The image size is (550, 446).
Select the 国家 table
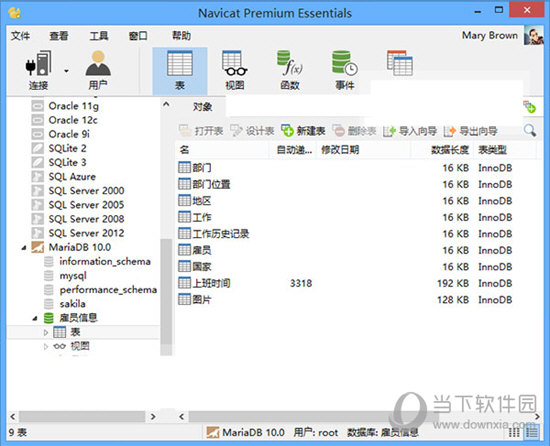point(195,266)
